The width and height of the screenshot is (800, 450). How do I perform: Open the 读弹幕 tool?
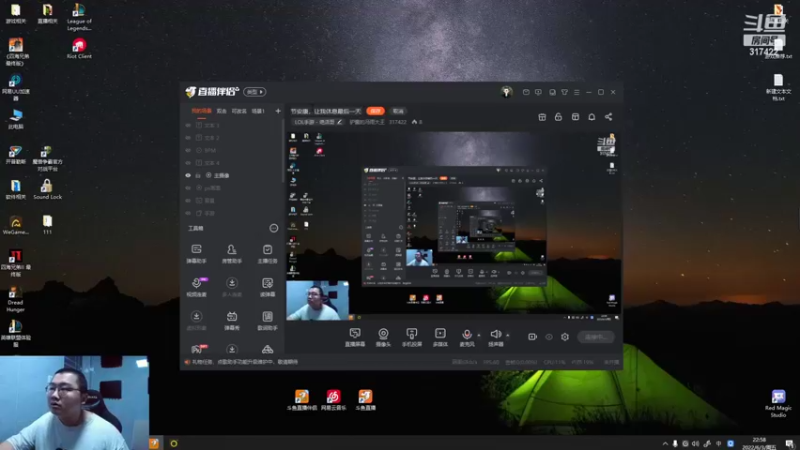(267, 287)
